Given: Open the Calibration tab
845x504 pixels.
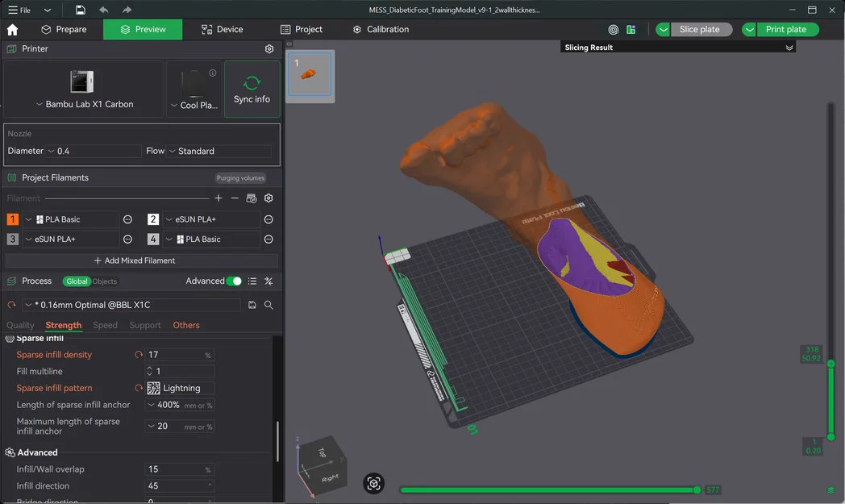Looking at the screenshot, I should [x=381, y=29].
